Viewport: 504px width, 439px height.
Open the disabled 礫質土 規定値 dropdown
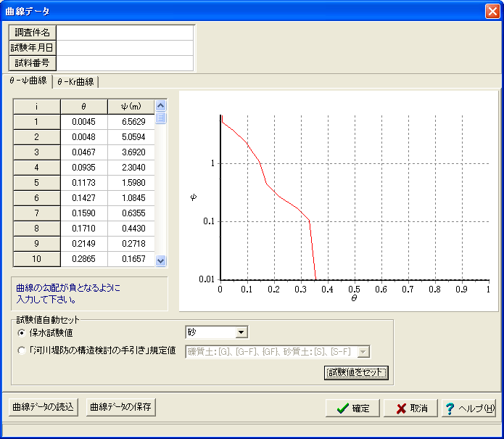(x=363, y=351)
